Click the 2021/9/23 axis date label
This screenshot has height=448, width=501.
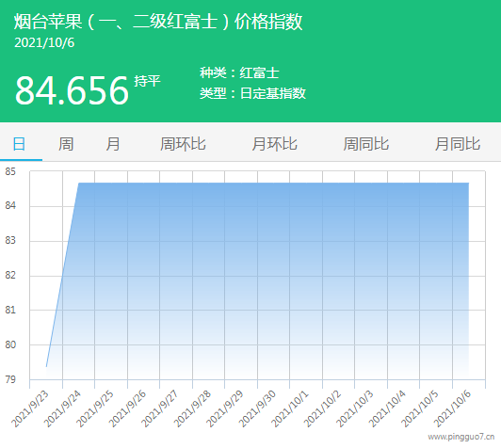coord(30,408)
